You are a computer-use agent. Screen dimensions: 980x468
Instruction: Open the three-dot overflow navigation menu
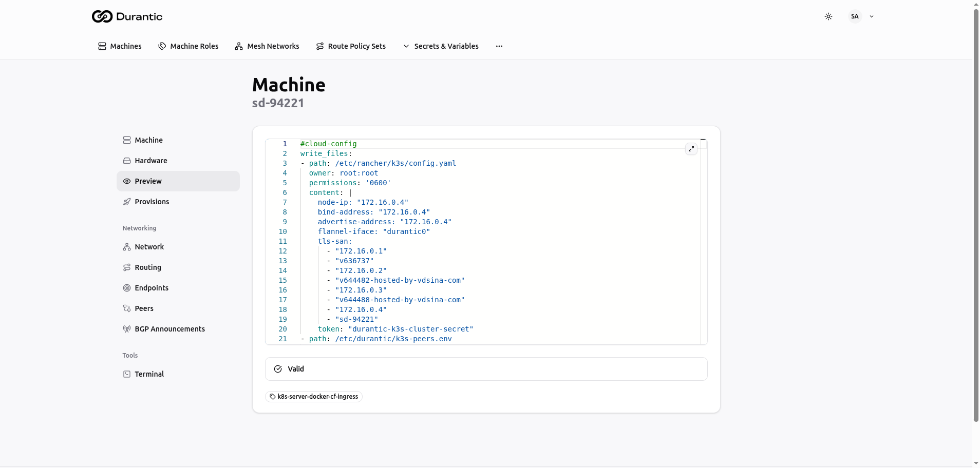pyautogui.click(x=499, y=46)
